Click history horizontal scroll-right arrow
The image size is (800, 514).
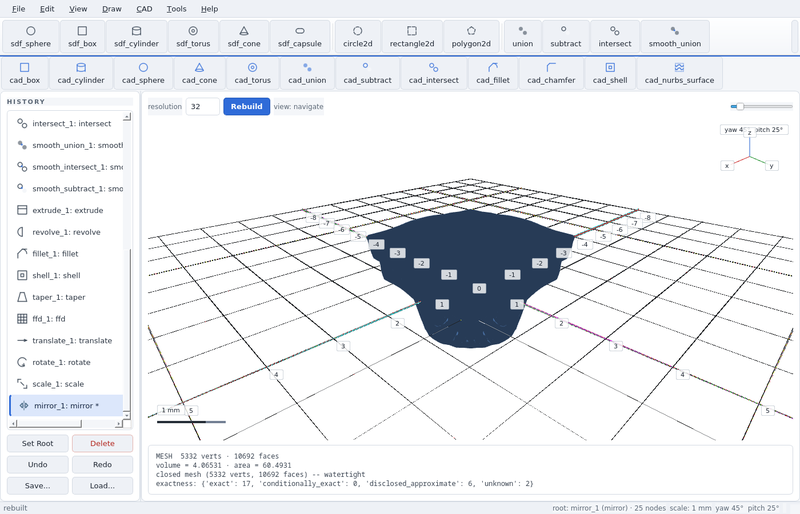click(119, 424)
